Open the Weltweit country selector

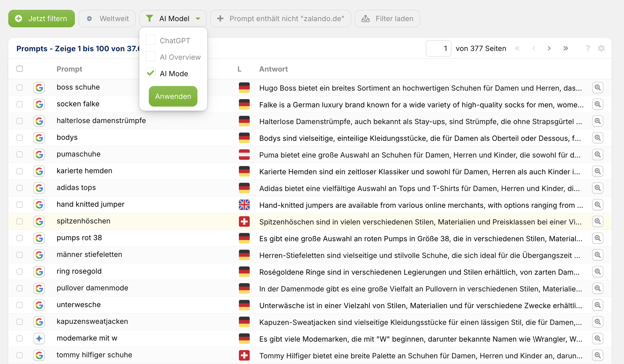(107, 19)
